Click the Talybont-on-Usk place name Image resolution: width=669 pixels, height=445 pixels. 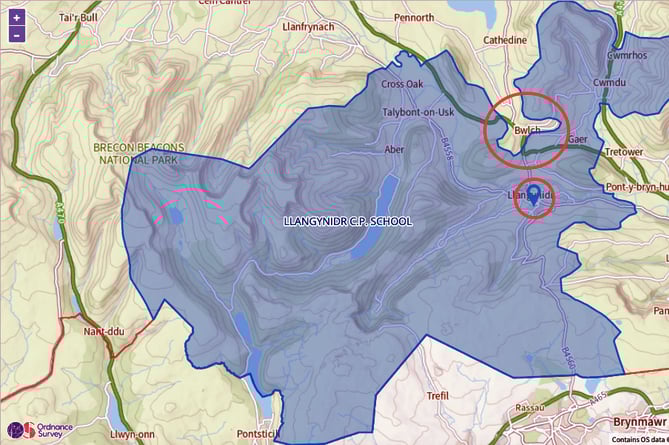[418, 113]
